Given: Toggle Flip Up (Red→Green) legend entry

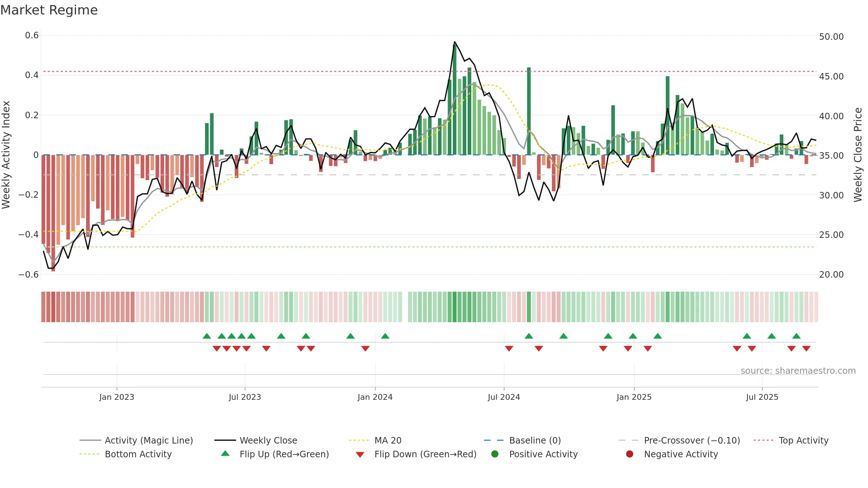Looking at the screenshot, I should click(x=275, y=454).
